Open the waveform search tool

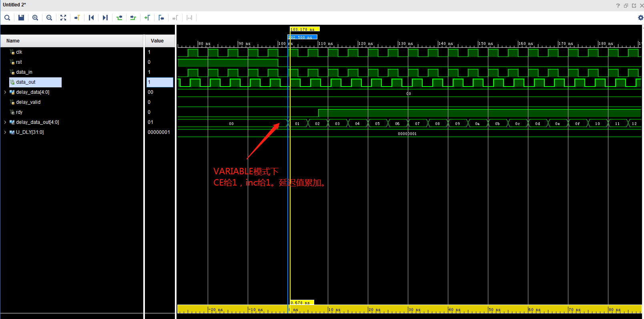tap(7, 18)
